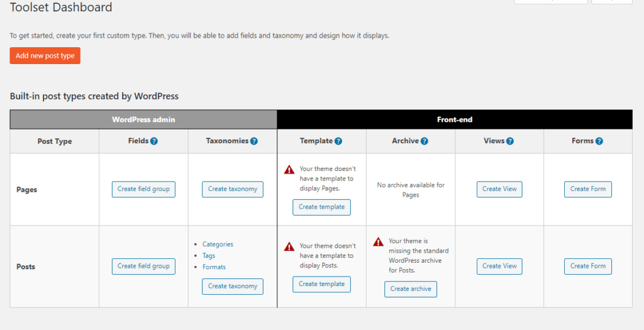Select the Posts row label
The image size is (644, 330).
coord(25,267)
